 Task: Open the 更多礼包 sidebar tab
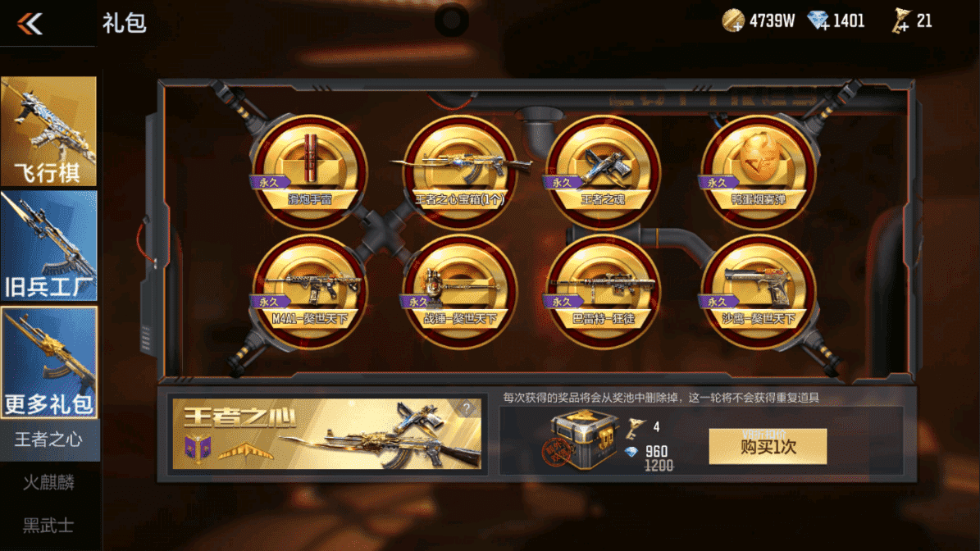pos(48,362)
